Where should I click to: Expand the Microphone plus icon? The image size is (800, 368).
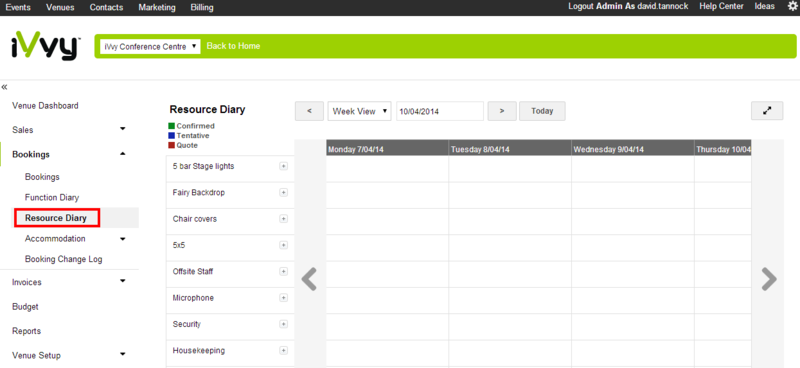pos(284,298)
